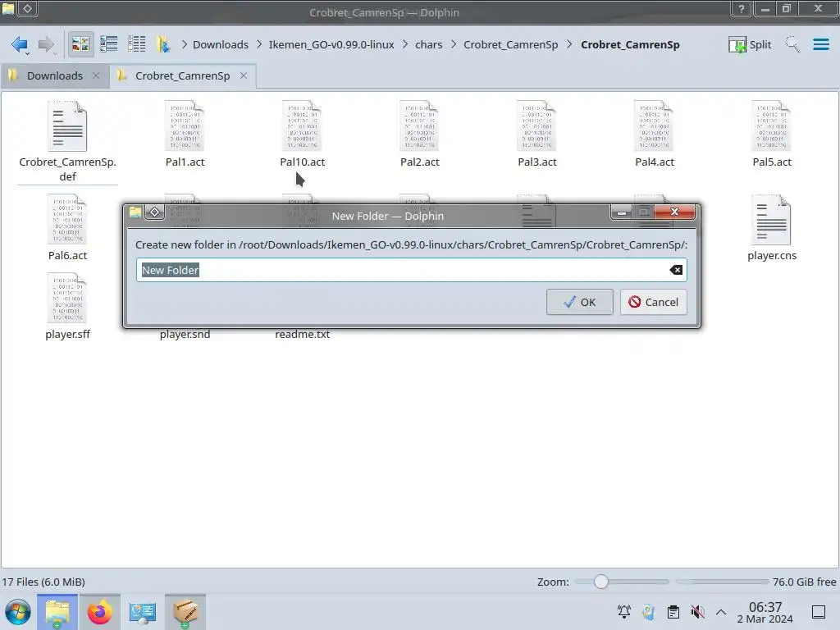Click the folder name input field
840x630 pixels.
click(411, 270)
